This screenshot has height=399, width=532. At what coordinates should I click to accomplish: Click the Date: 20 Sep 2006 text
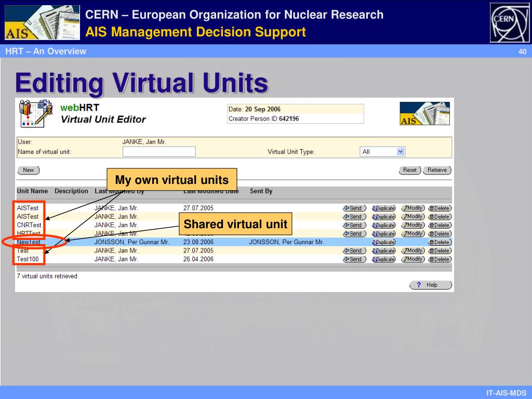255,109
